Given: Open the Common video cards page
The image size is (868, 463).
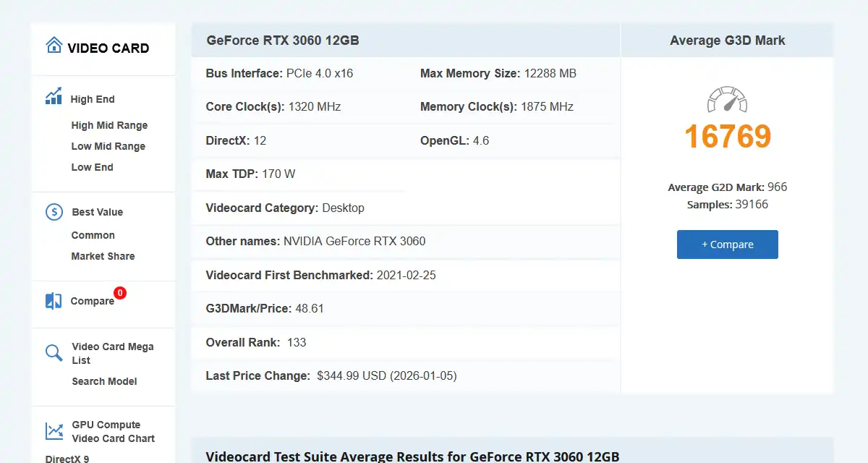Looking at the screenshot, I should [93, 235].
